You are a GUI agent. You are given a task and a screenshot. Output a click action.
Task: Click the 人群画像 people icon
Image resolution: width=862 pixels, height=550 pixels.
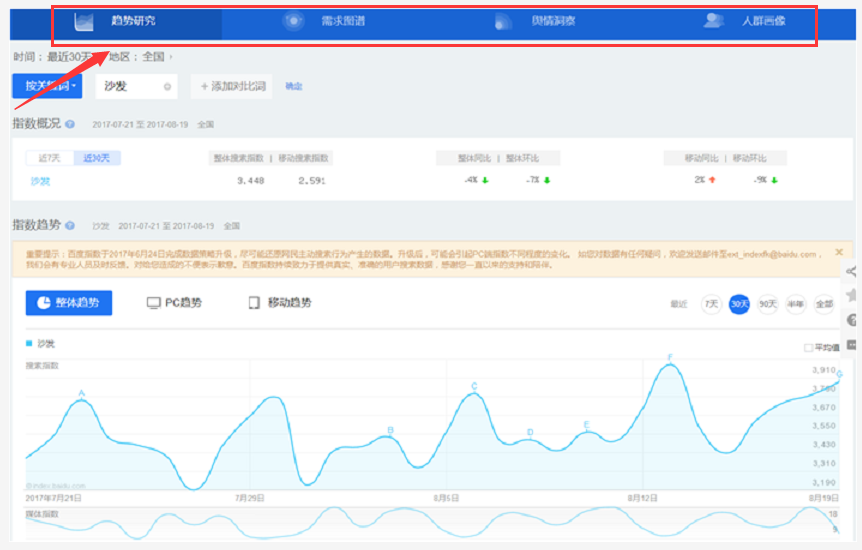coord(713,21)
